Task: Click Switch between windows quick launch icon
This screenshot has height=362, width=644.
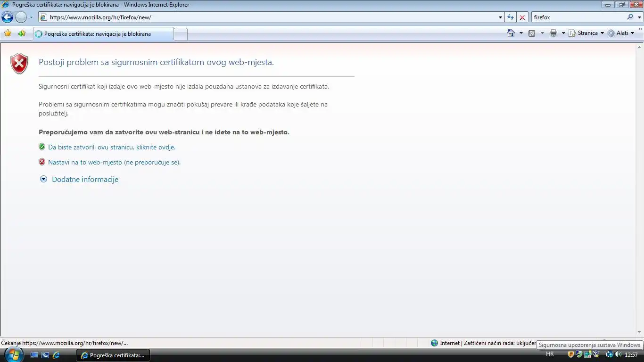Action: point(45,355)
